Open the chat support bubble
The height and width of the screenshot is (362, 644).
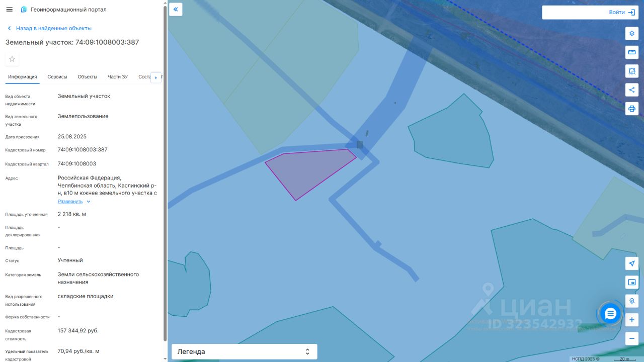tap(610, 314)
